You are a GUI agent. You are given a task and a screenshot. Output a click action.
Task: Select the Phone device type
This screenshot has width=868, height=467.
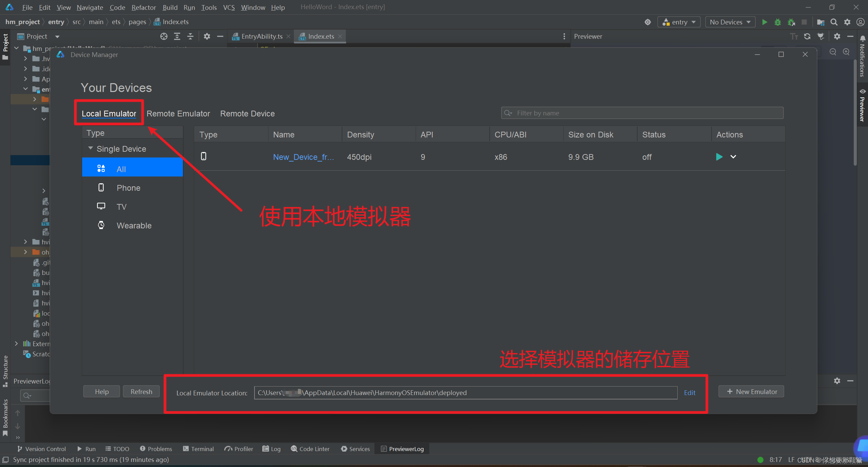click(128, 188)
